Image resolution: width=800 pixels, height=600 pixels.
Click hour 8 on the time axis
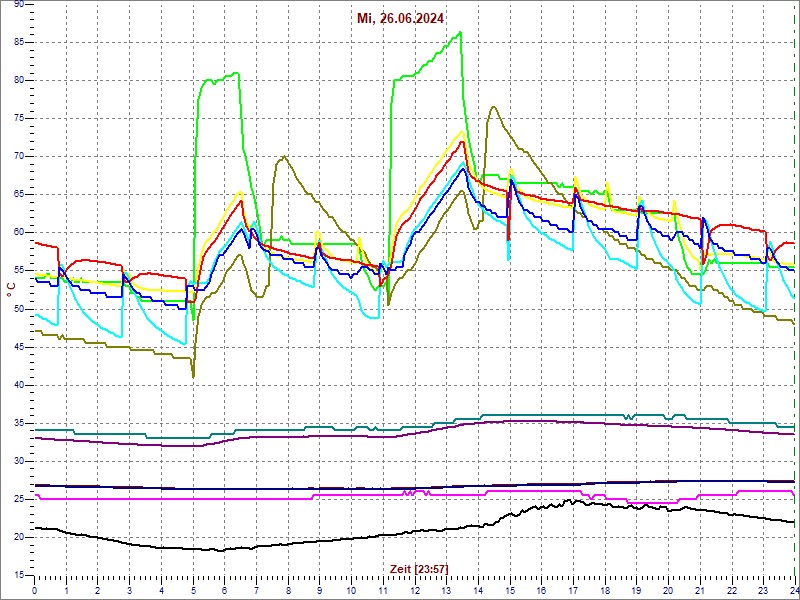coord(288,589)
